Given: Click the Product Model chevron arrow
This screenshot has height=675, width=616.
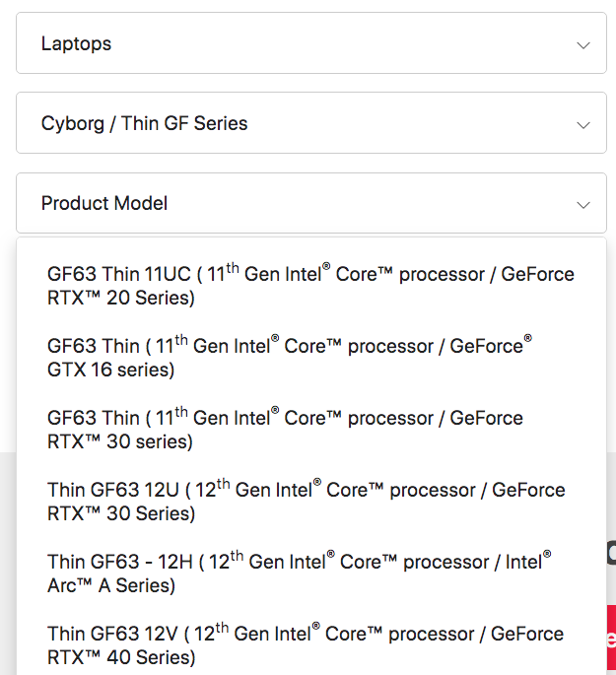Looking at the screenshot, I should (583, 205).
